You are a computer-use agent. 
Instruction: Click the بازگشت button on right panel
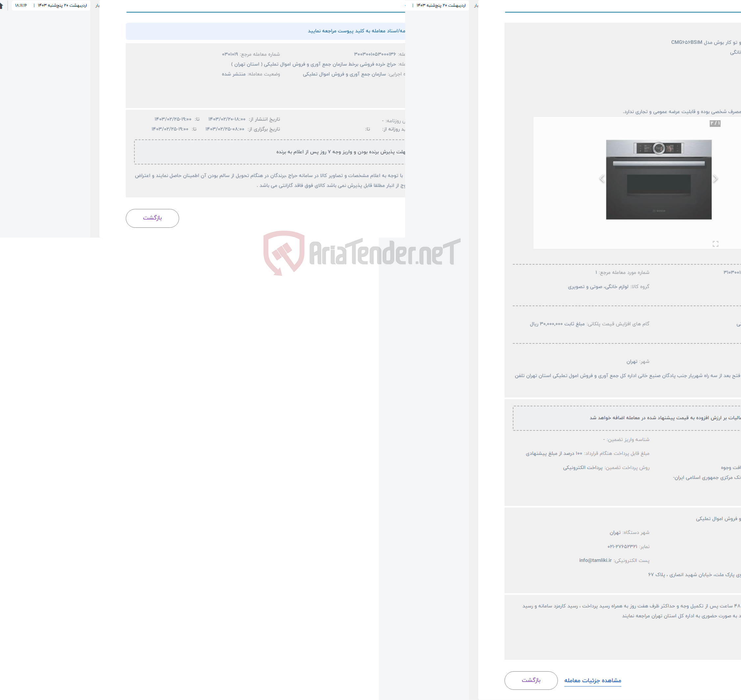(531, 680)
